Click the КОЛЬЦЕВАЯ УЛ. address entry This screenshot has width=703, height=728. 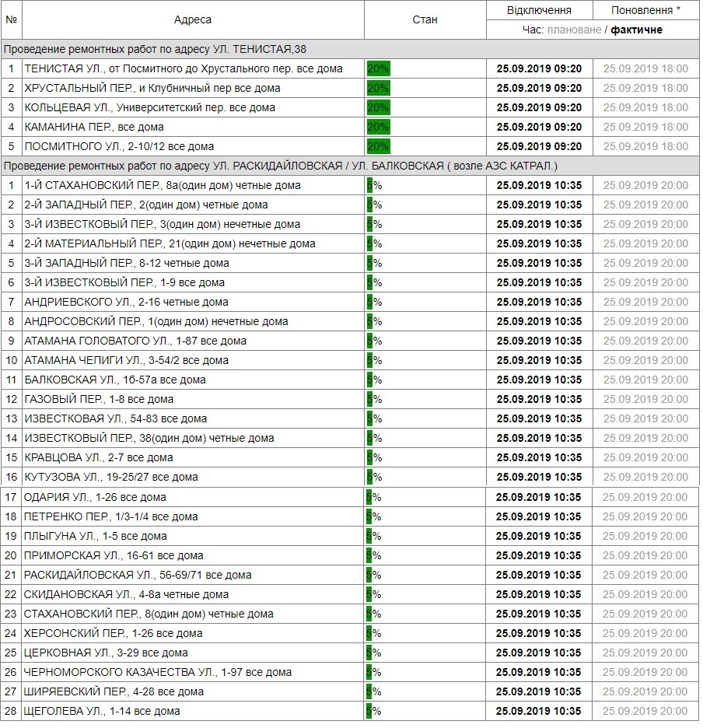coord(149,107)
